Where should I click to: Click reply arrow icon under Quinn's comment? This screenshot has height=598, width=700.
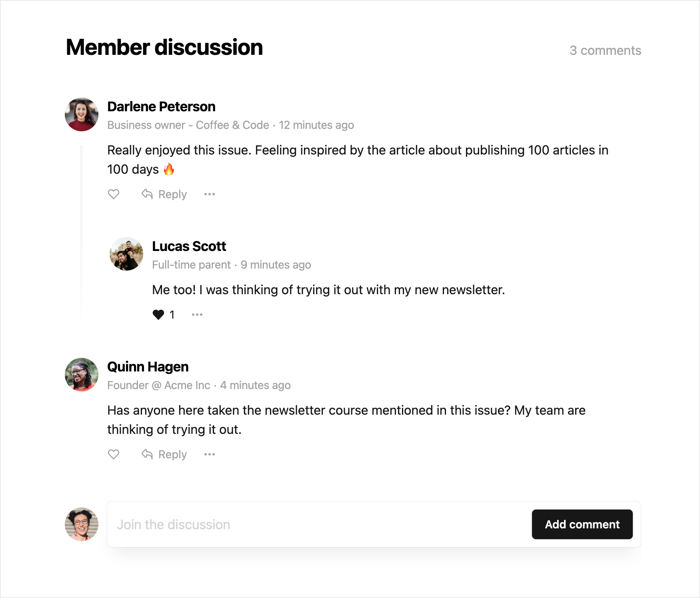click(x=147, y=454)
